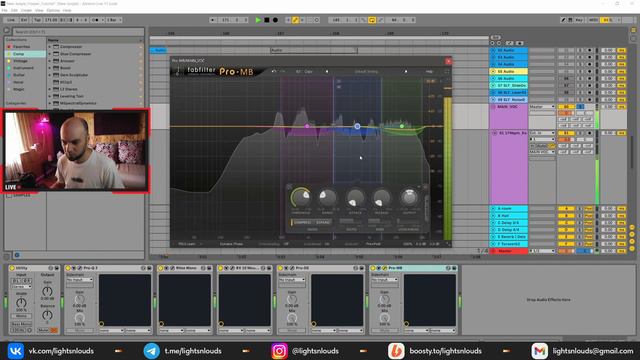The width and height of the screenshot is (640, 360).
Task: Toggle Pro-DS device activator
Action: coord(280,268)
